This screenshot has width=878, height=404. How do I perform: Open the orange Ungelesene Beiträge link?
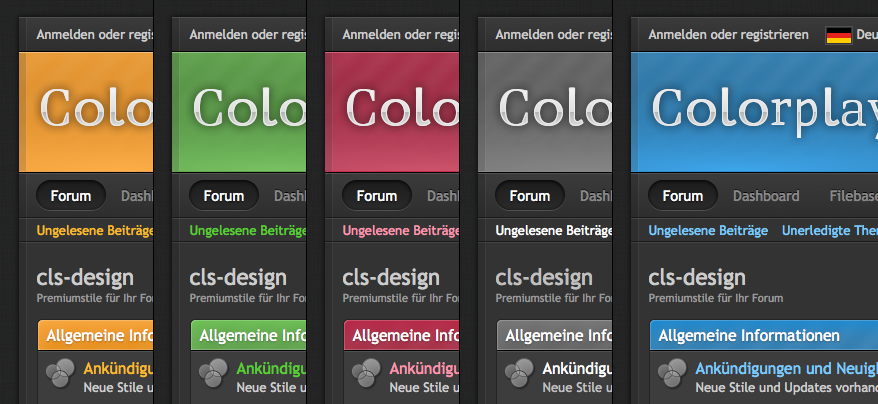tap(94, 231)
